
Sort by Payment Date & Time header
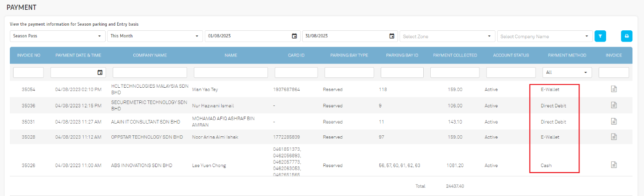pos(78,55)
